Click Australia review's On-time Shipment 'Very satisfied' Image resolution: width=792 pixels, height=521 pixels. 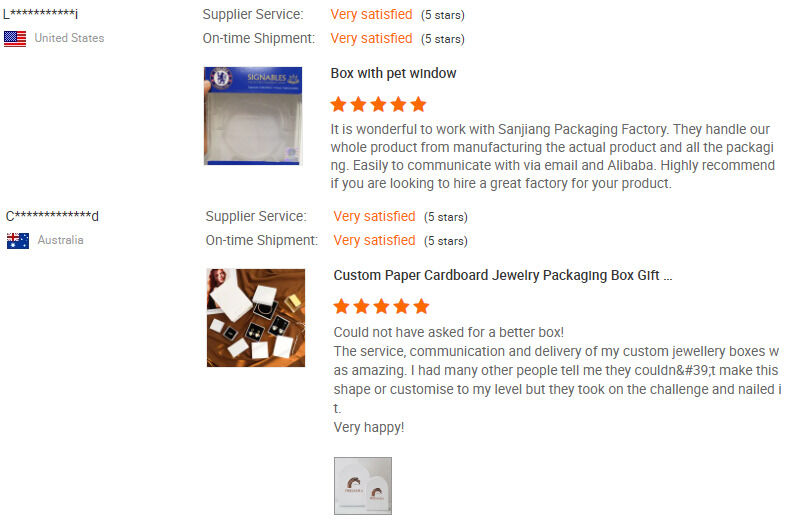[374, 241]
